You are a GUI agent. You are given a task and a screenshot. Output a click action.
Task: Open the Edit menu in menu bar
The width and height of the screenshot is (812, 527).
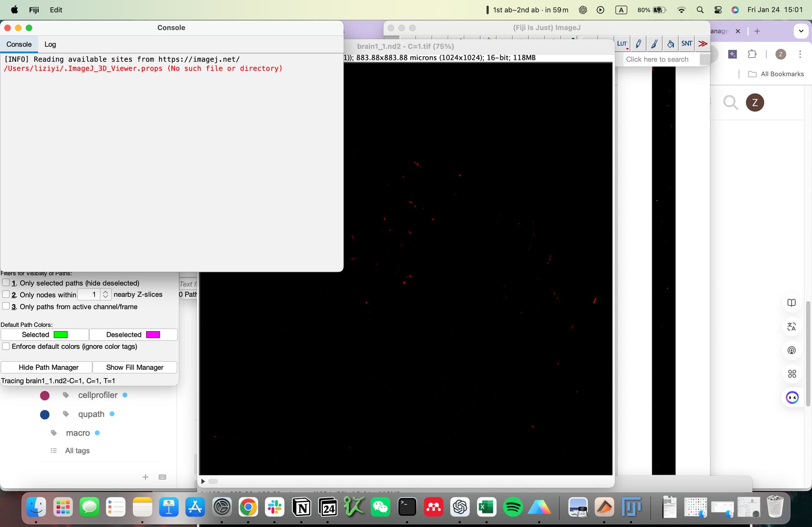56,10
